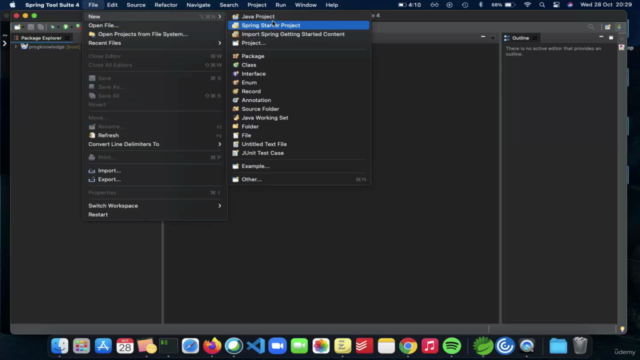The image size is (640, 360).
Task: Open the Help menu
Action: click(332, 5)
